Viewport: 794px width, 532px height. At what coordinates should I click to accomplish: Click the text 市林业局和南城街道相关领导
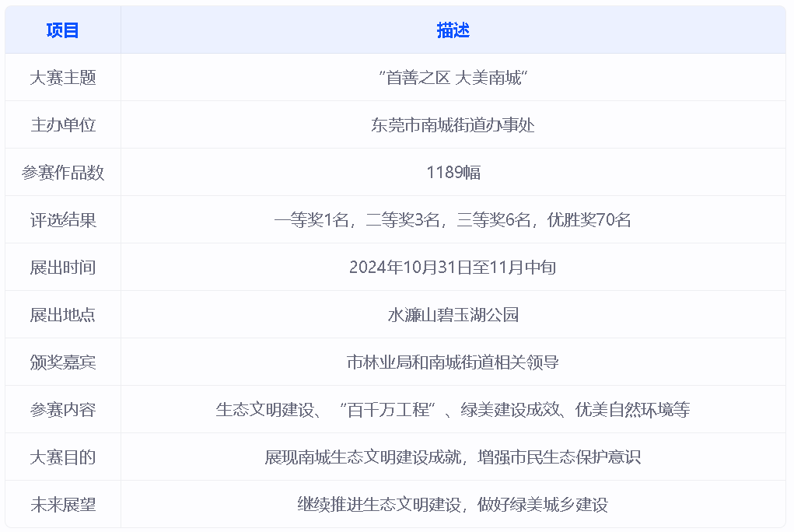pos(453,362)
